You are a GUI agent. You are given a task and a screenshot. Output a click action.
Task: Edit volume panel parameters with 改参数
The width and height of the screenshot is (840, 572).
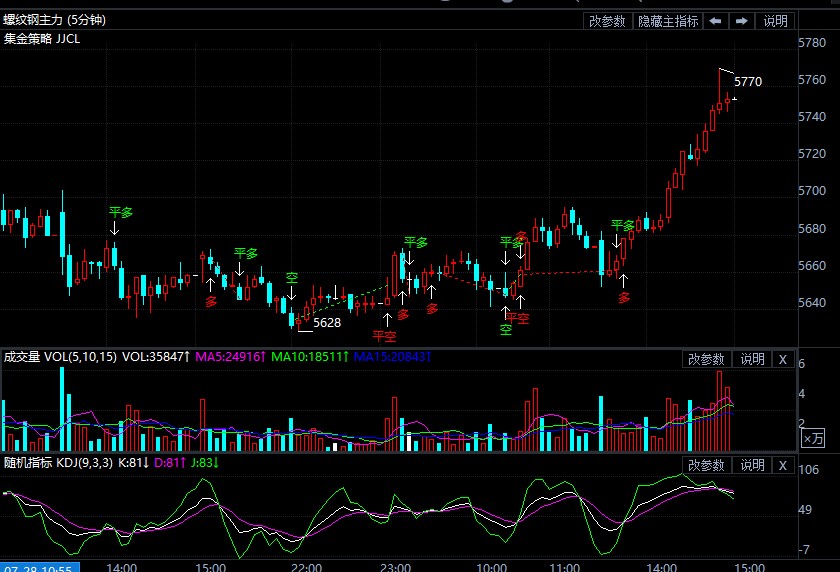point(706,359)
